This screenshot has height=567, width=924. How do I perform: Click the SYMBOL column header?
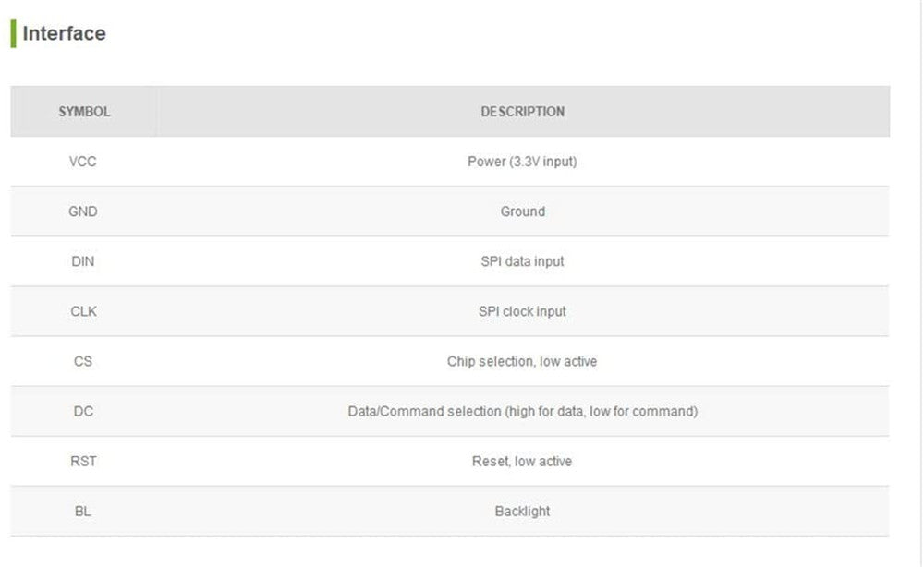click(84, 112)
